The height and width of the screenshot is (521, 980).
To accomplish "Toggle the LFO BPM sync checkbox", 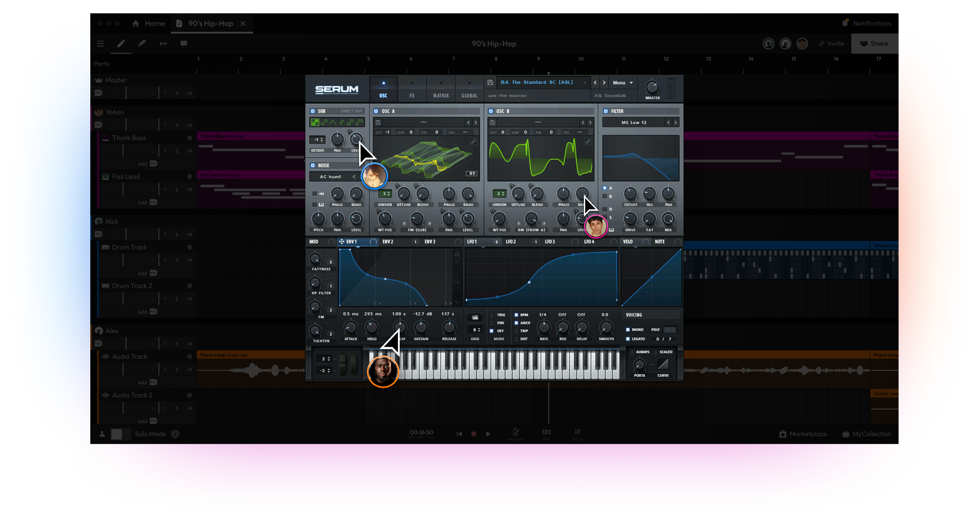I will [516, 315].
